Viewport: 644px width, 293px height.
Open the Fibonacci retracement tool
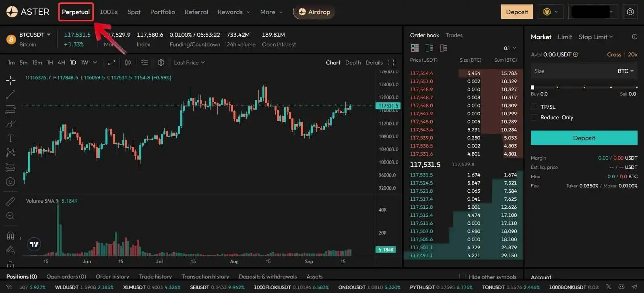pyautogui.click(x=10, y=109)
